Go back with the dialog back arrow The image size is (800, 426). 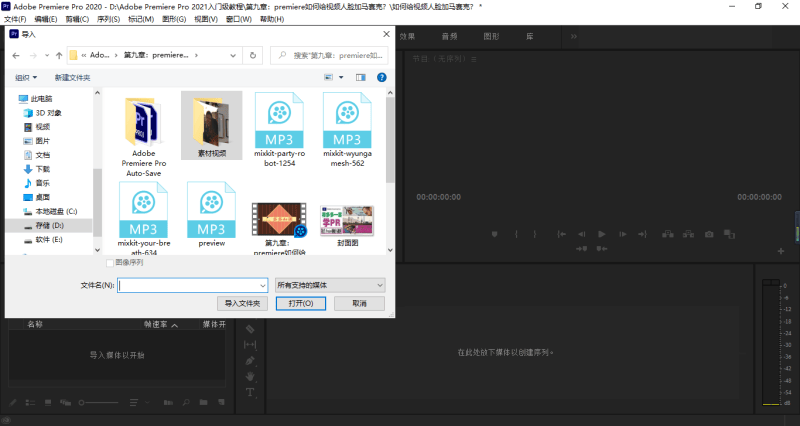[x=16, y=55]
